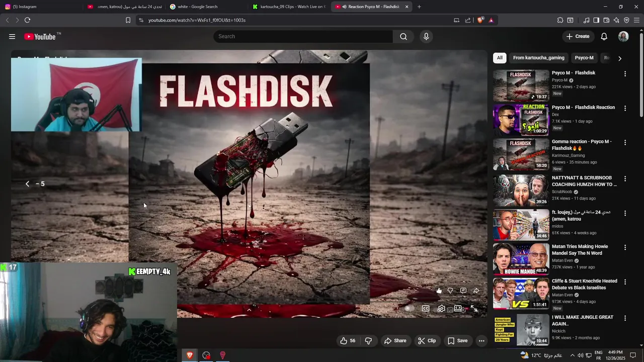644x362 pixels.
Task: Click the address bar URL
Action: pos(197,20)
